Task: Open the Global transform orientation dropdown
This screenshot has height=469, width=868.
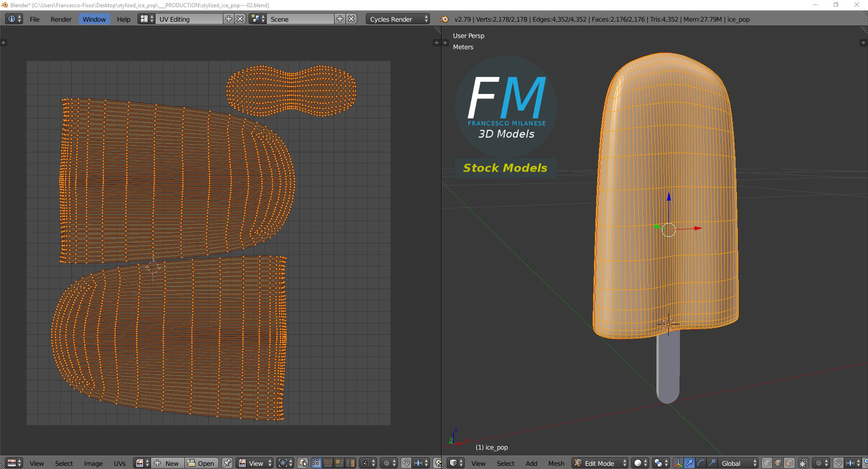Action: pos(739,463)
